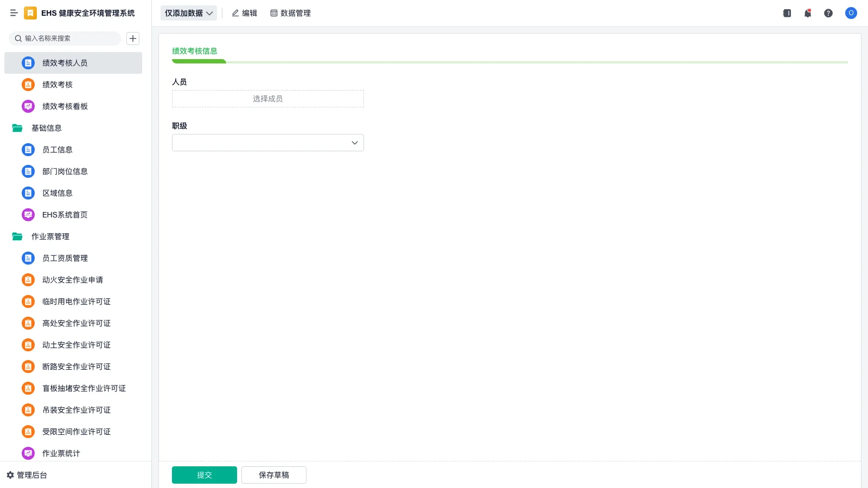The width and height of the screenshot is (868, 488).
Task: Open 动火安全作业申请 form icon
Action: tap(28, 280)
